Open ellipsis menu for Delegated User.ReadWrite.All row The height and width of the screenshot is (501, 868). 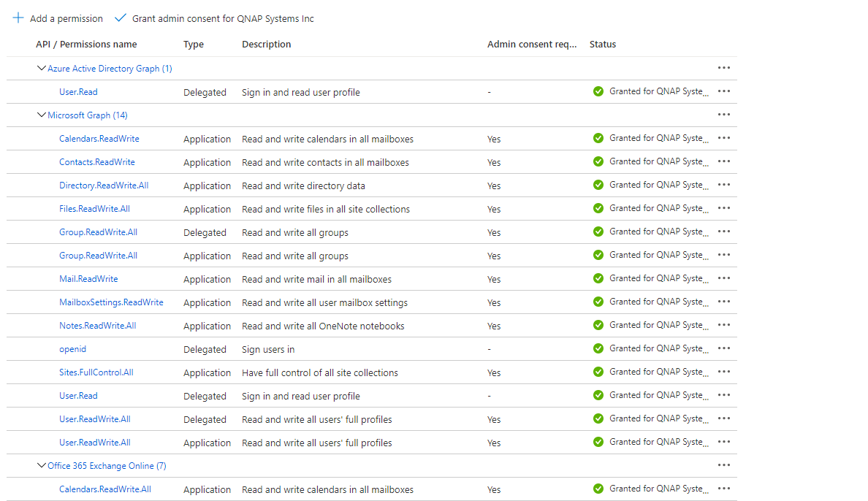point(723,418)
